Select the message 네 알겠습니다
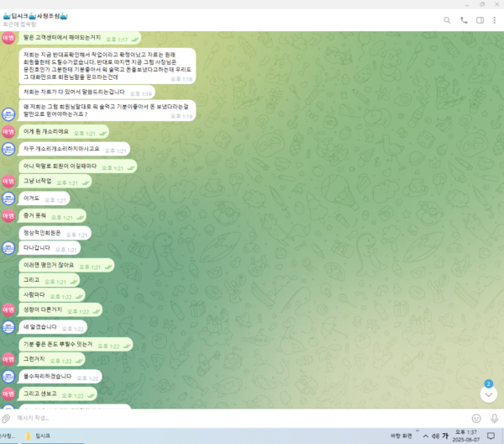The height and width of the screenshot is (444, 504). (x=53, y=327)
